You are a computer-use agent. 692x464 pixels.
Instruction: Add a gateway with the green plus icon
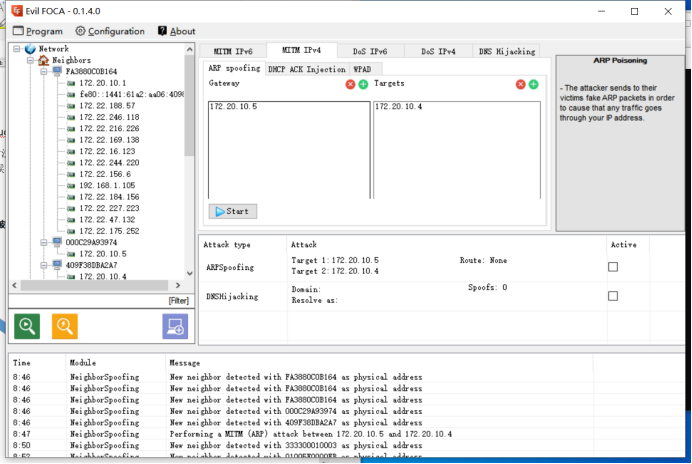tap(363, 84)
